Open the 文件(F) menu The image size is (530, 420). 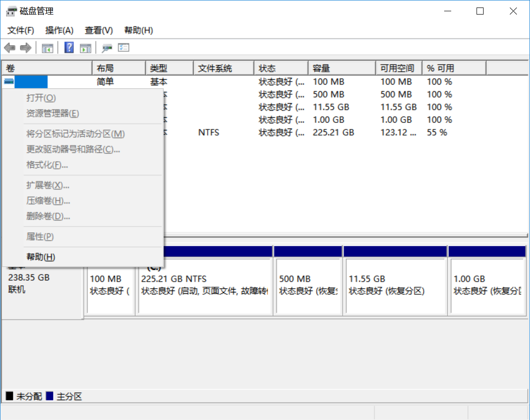coord(21,31)
